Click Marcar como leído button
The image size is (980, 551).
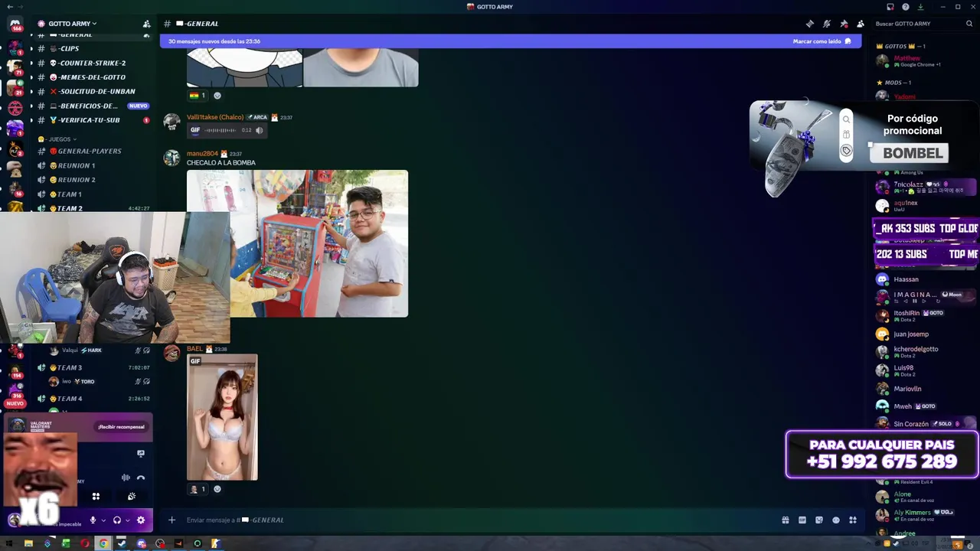point(822,41)
